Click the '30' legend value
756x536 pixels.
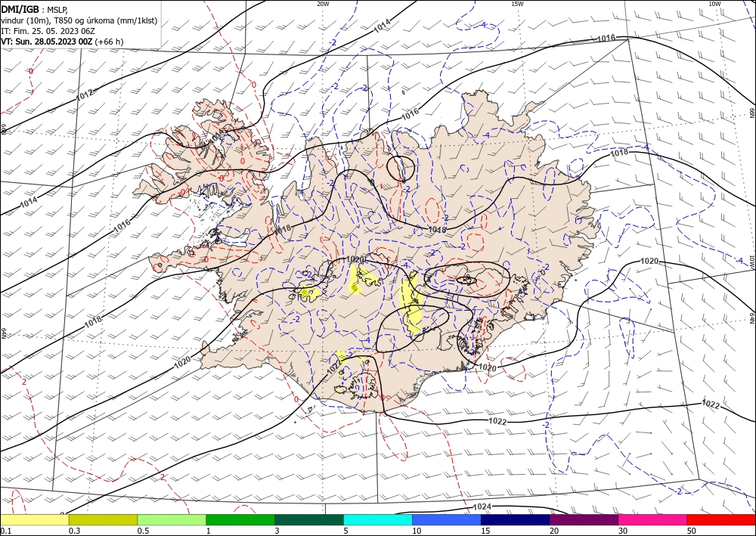click(x=623, y=531)
